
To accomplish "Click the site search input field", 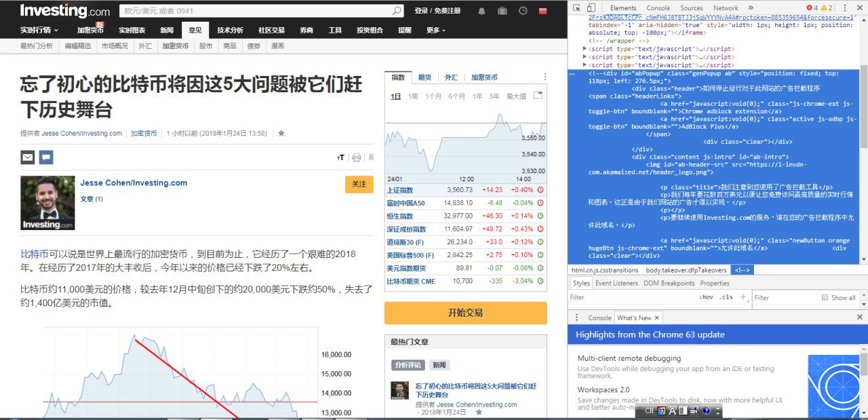I will click(258, 11).
